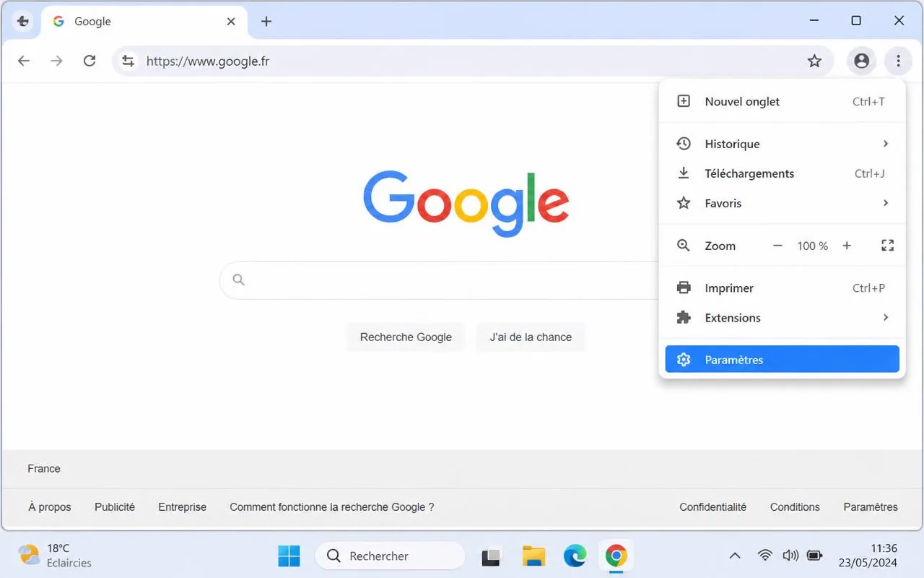
Task: Open the Paramètres footer link
Action: [871, 507]
